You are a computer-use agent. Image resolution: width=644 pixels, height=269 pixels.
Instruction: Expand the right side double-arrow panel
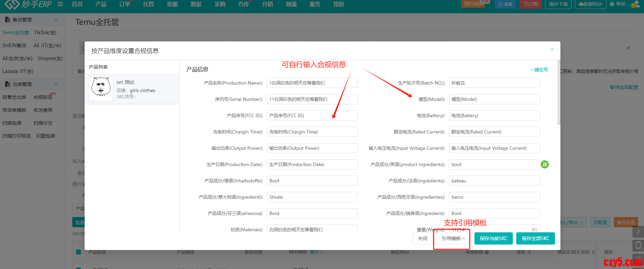(x=638, y=232)
